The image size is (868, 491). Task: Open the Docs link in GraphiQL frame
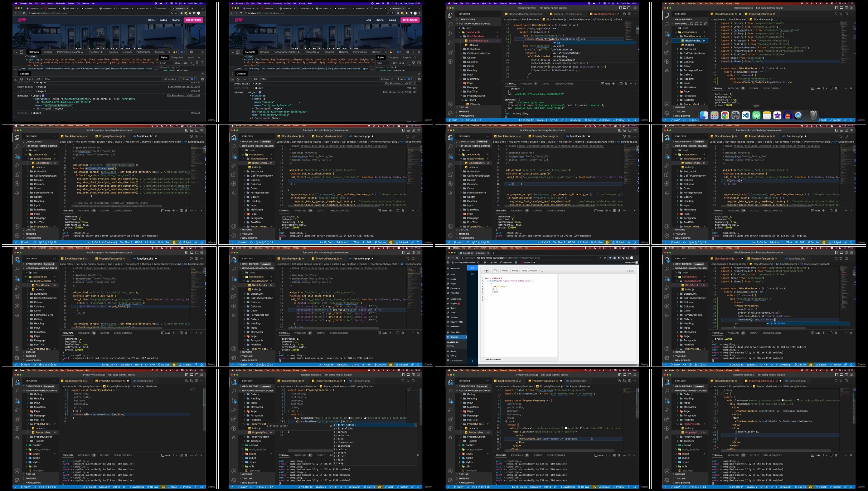(x=630, y=271)
